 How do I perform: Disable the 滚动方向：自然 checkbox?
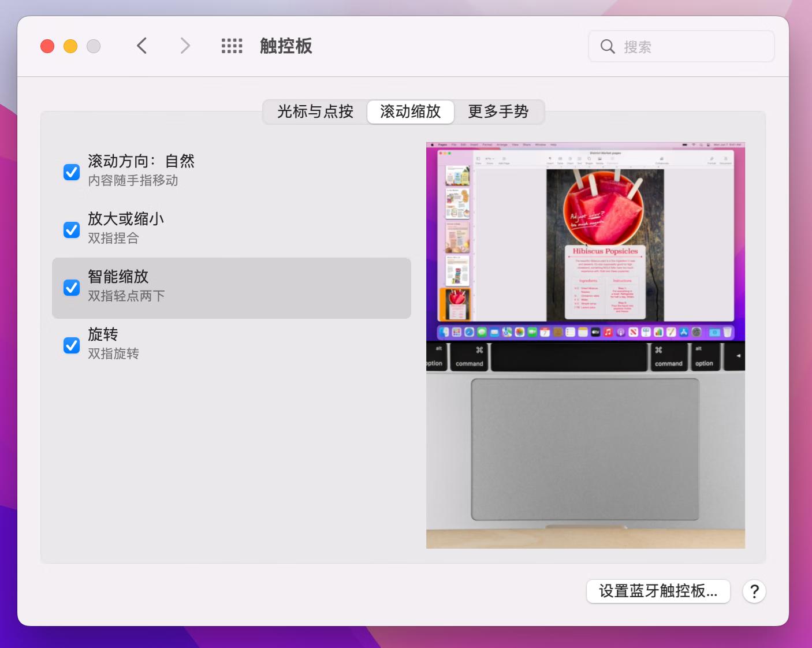coord(71,172)
